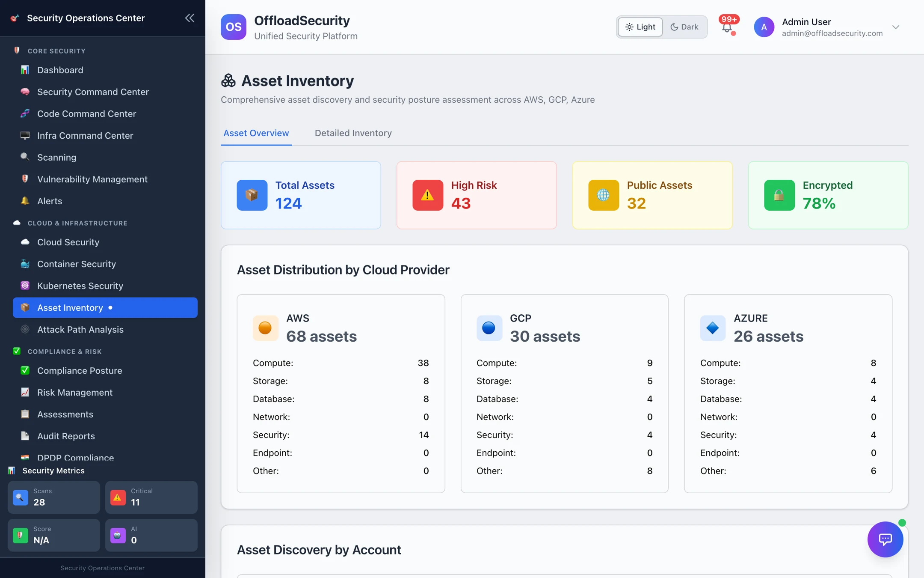Click the Container Security whale icon

pyautogui.click(x=25, y=263)
